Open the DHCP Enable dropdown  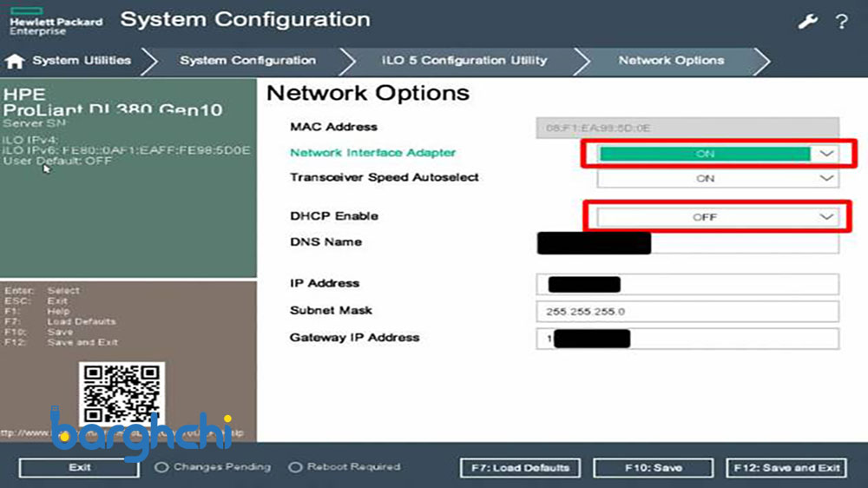point(718,217)
